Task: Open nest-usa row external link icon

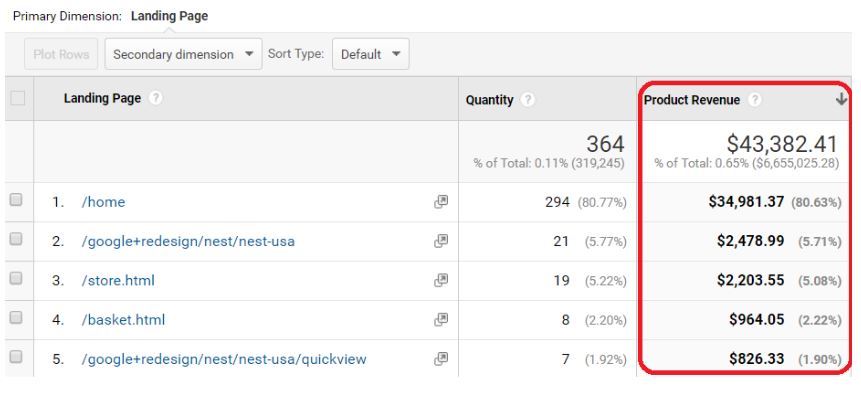Action: (x=440, y=240)
